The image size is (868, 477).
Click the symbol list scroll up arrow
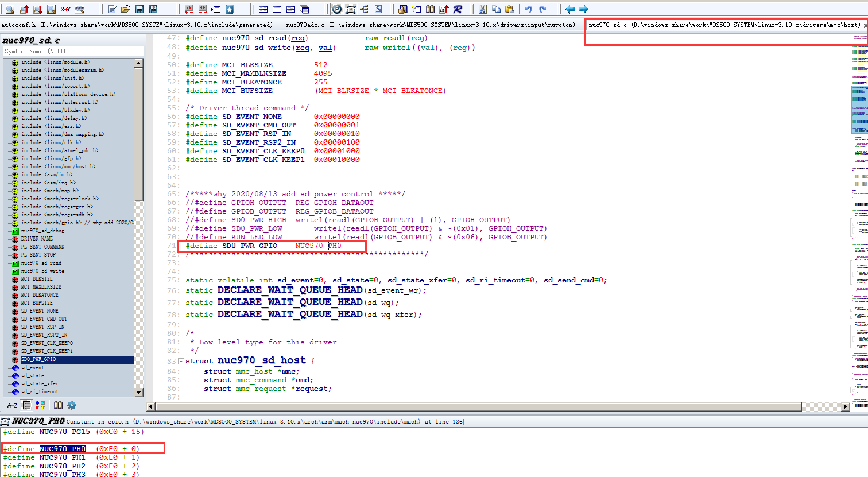139,63
